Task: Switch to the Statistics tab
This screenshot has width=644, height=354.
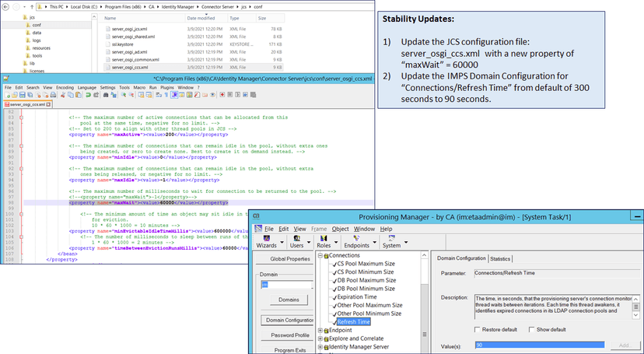Action: (500, 258)
